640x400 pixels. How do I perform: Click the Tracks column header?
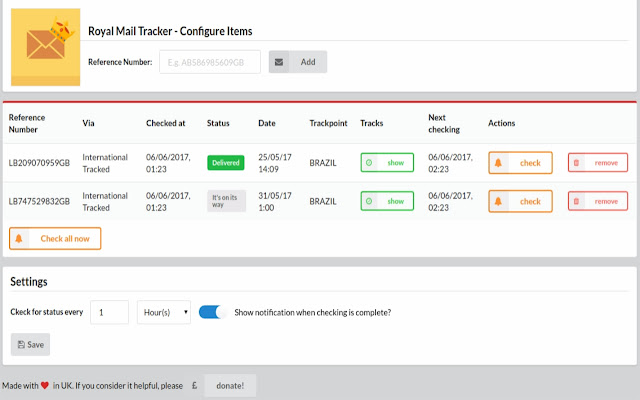coord(371,123)
